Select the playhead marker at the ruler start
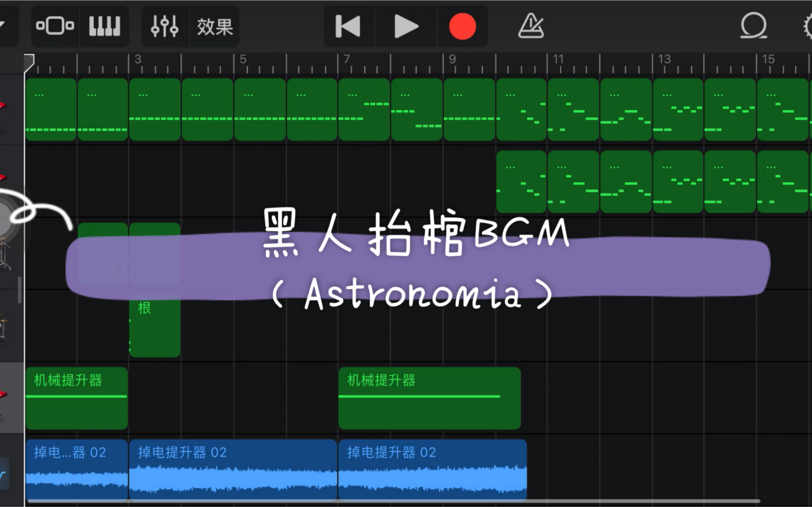The width and height of the screenshot is (812, 507). pos(29,64)
